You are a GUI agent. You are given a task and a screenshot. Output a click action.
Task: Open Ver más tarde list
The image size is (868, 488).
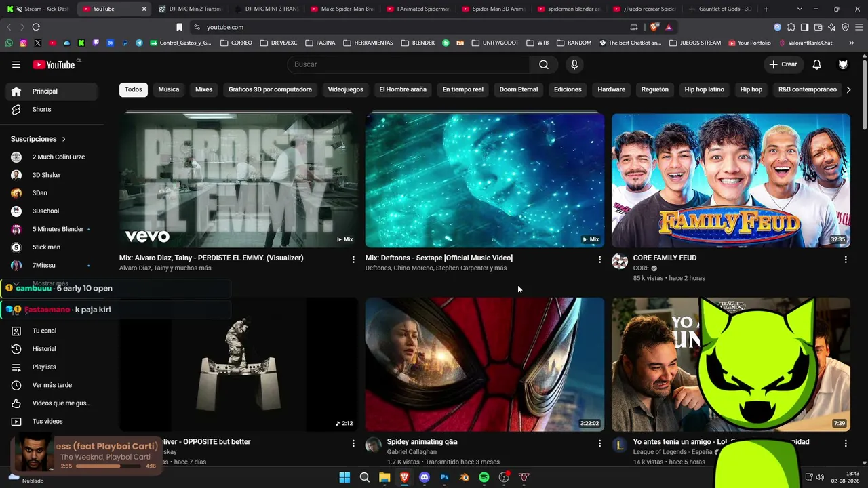[52, 385]
